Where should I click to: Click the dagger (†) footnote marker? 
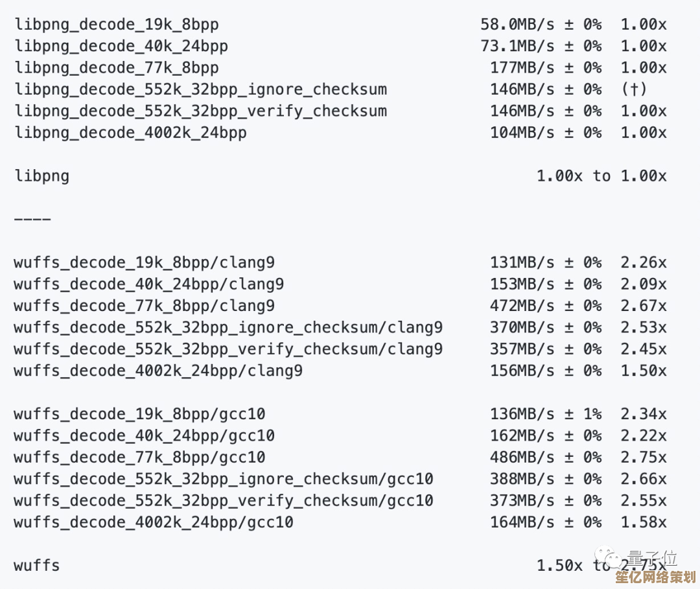(x=634, y=89)
